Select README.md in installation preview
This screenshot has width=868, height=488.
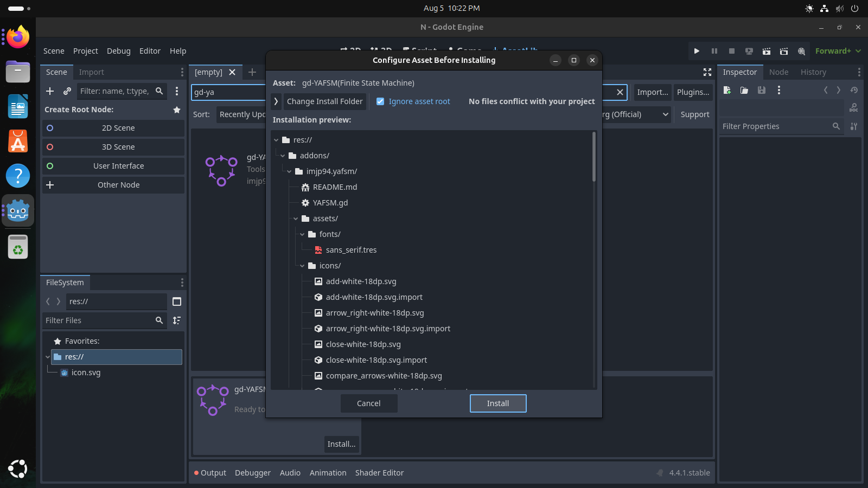pos(335,187)
